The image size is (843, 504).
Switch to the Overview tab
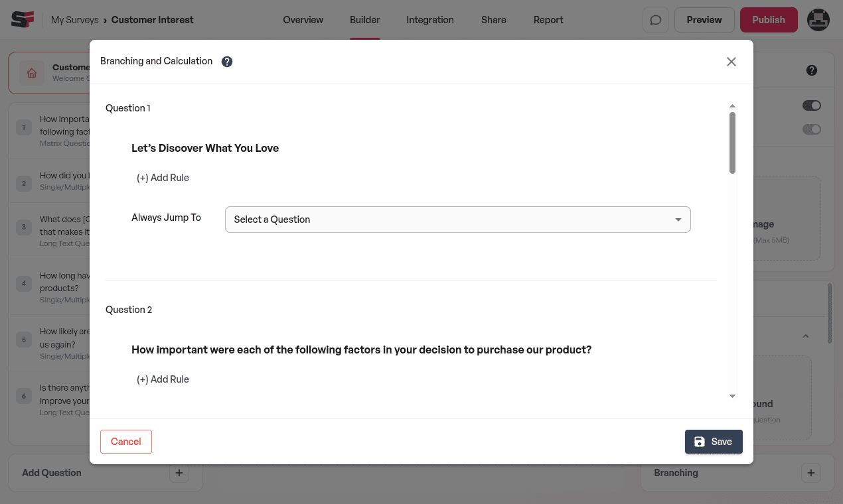[x=303, y=20]
